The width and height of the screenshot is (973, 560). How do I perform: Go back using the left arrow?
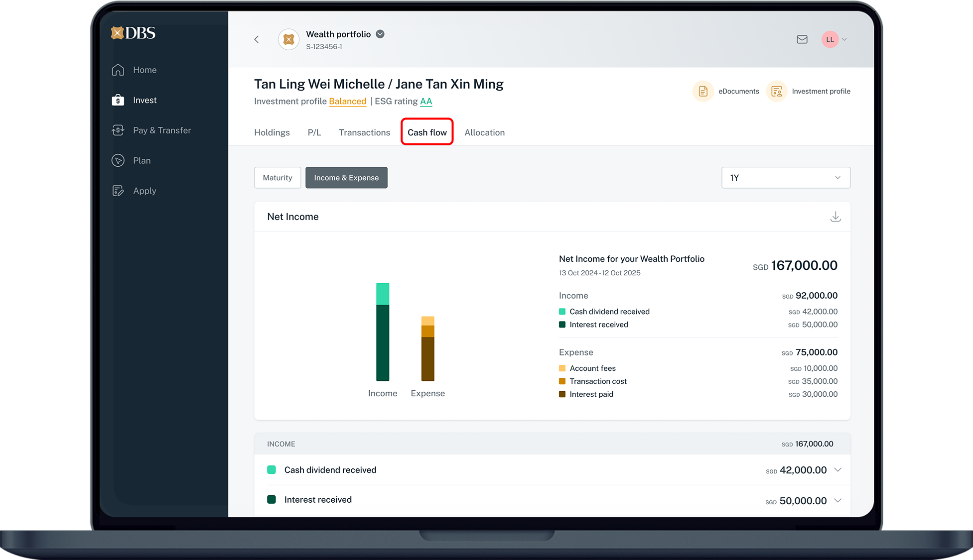point(257,39)
